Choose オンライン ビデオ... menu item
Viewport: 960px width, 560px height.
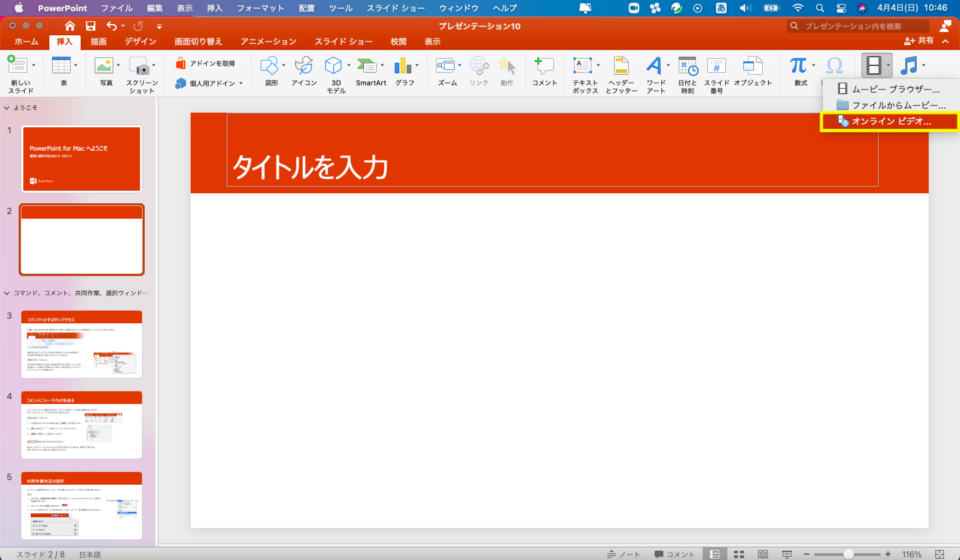click(x=889, y=121)
